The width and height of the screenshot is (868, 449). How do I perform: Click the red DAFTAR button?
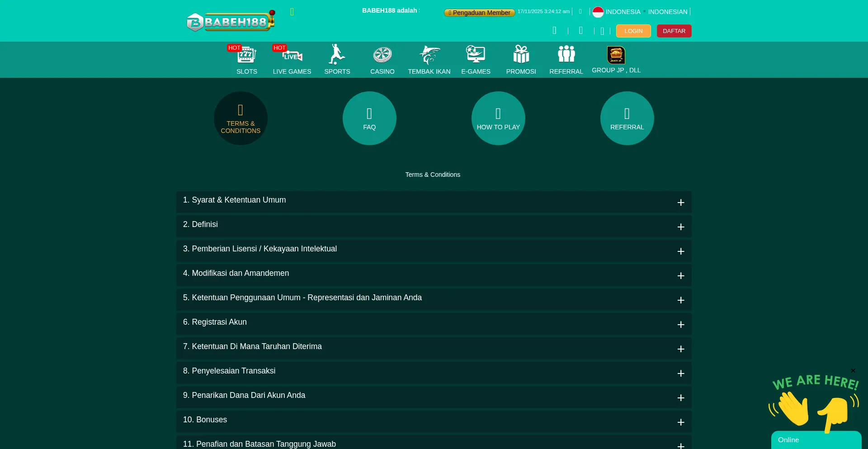674,31
